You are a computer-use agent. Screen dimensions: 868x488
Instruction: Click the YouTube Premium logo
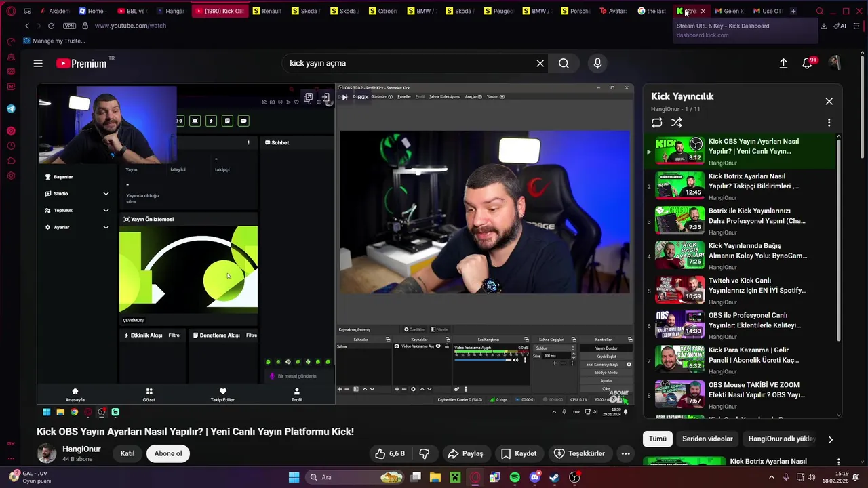pos(82,63)
